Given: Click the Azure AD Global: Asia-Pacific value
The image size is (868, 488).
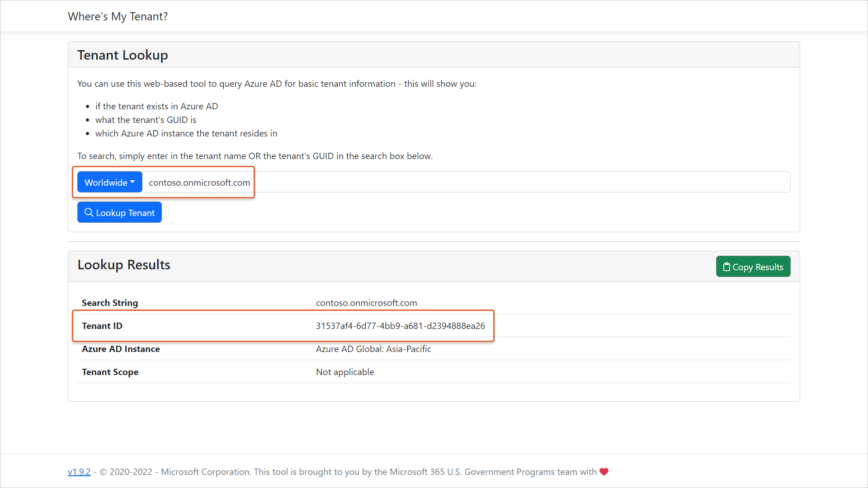Looking at the screenshot, I should (373, 349).
